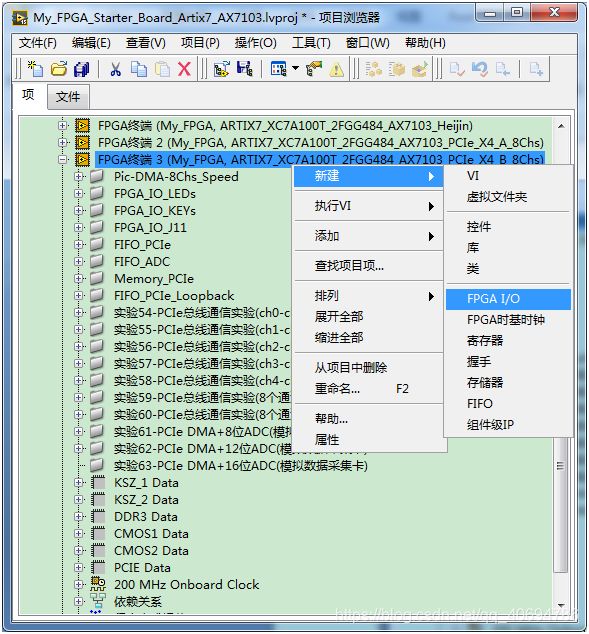The width and height of the screenshot is (589, 634).
Task: Choose VI in the 新建 submenu
Action: coord(508,176)
